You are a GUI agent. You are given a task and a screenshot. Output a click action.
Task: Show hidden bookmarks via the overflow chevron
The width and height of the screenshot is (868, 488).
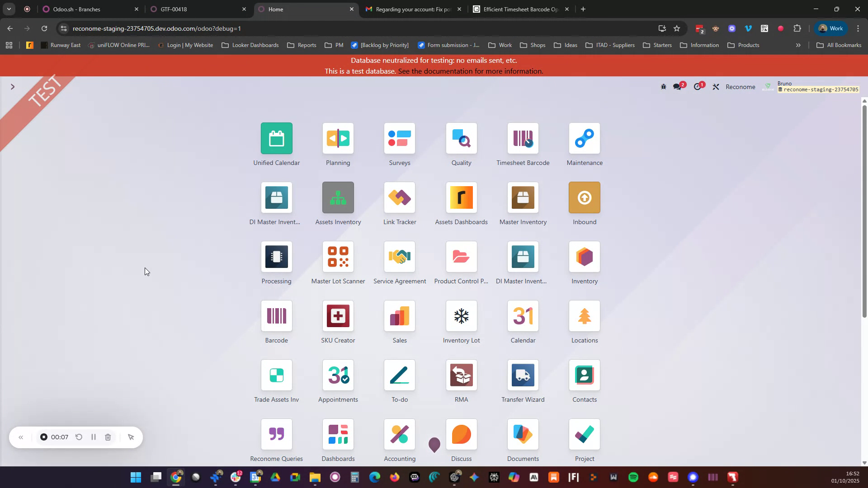pyautogui.click(x=798, y=45)
